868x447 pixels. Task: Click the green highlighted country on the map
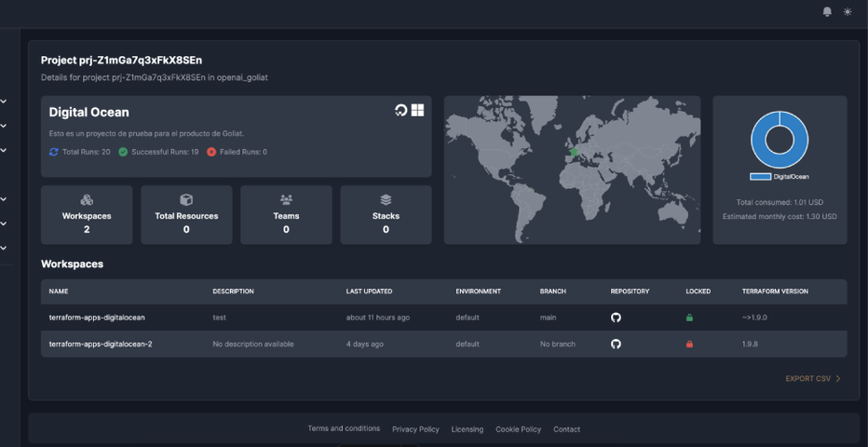pos(573,152)
